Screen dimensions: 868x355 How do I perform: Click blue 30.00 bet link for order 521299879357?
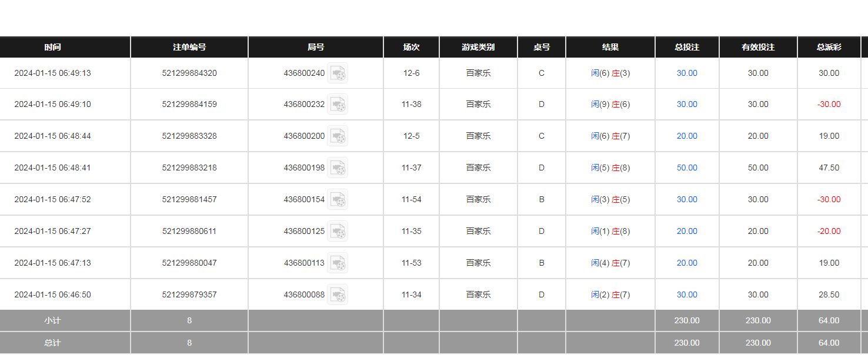687,295
